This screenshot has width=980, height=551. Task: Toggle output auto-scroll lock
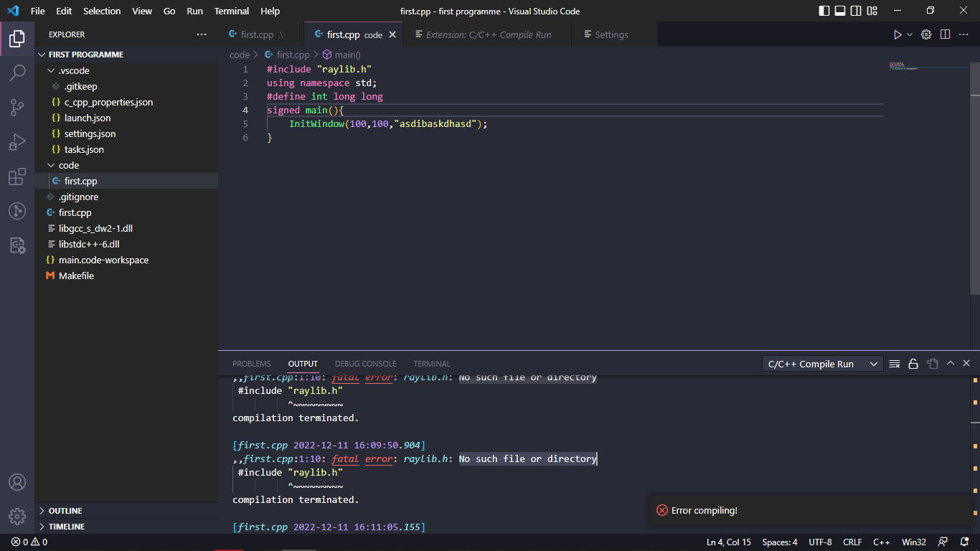(x=913, y=364)
